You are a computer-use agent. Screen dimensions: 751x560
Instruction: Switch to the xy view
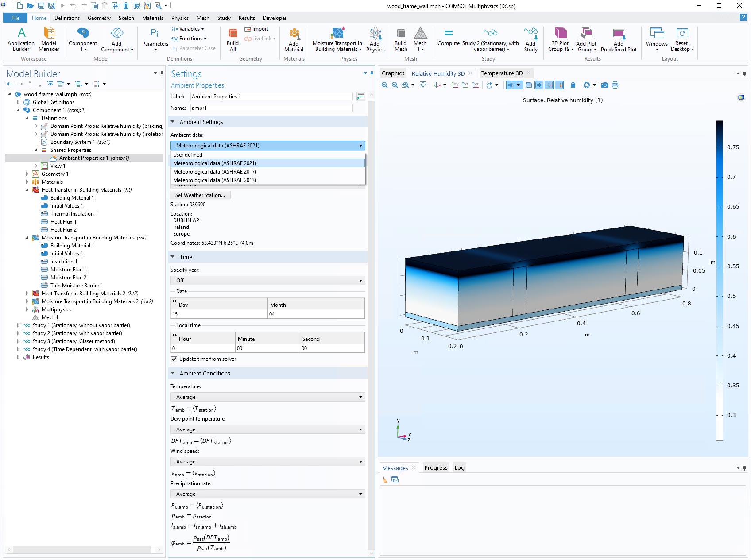[x=455, y=85]
